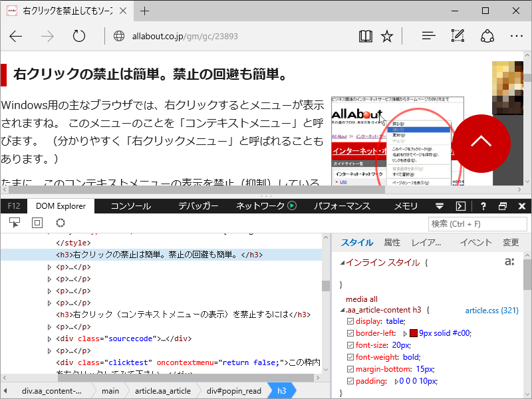Reload the current page
Image resolution: width=532 pixels, height=399 pixels.
(x=79, y=36)
